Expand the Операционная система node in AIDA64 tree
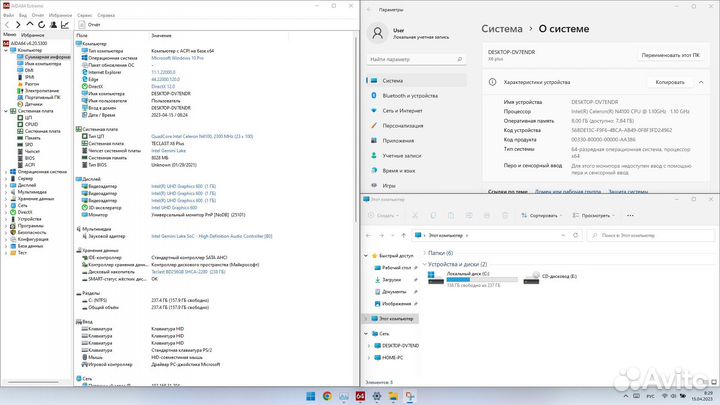This screenshot has height=405, width=720. click(x=6, y=172)
